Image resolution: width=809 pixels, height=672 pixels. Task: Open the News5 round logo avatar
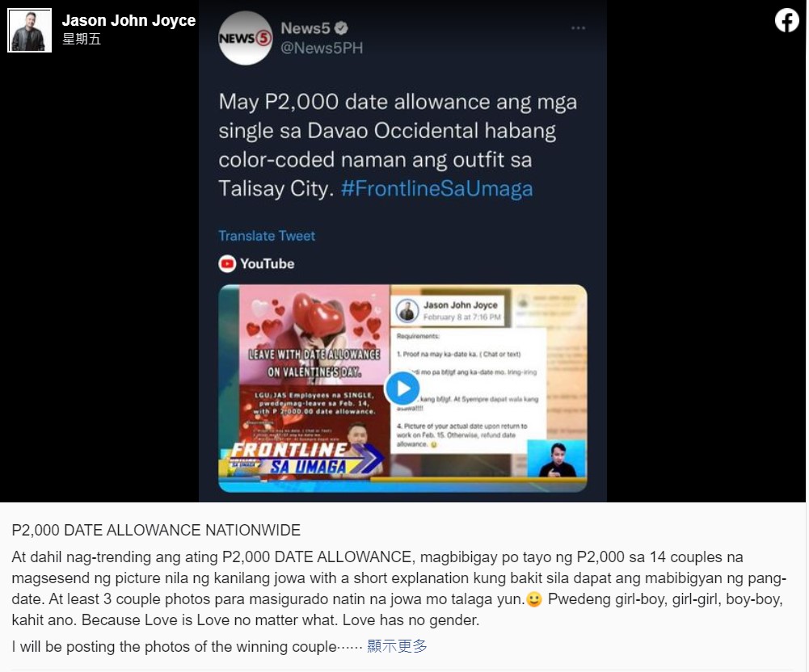pyautogui.click(x=246, y=38)
